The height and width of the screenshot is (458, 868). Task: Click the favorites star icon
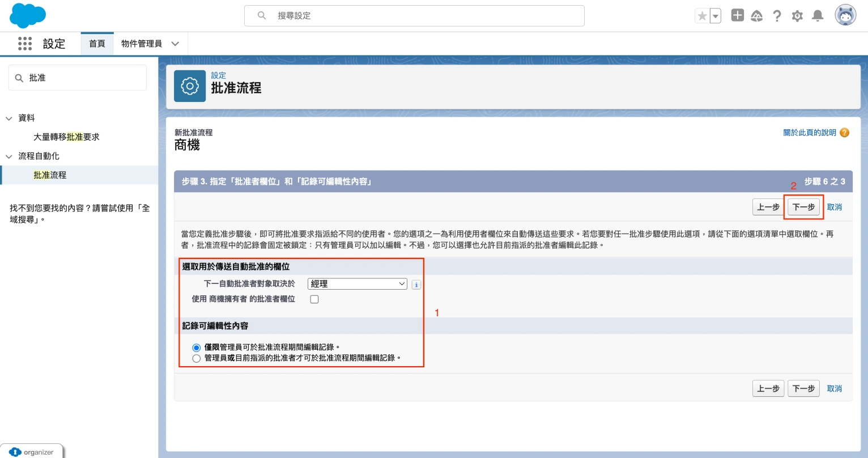(x=702, y=16)
